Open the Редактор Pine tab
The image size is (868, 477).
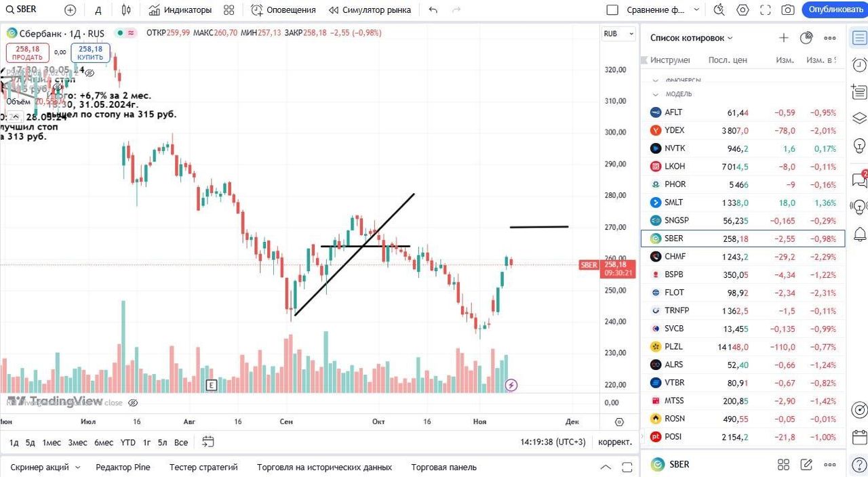click(x=123, y=467)
